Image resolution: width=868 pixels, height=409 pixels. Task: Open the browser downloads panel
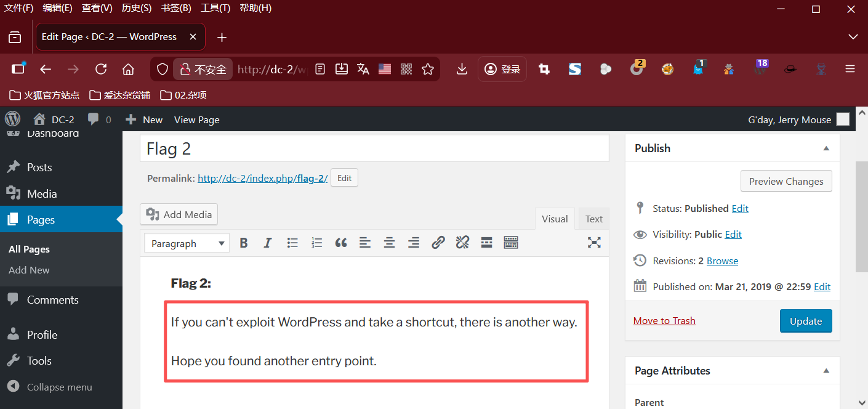pyautogui.click(x=462, y=70)
